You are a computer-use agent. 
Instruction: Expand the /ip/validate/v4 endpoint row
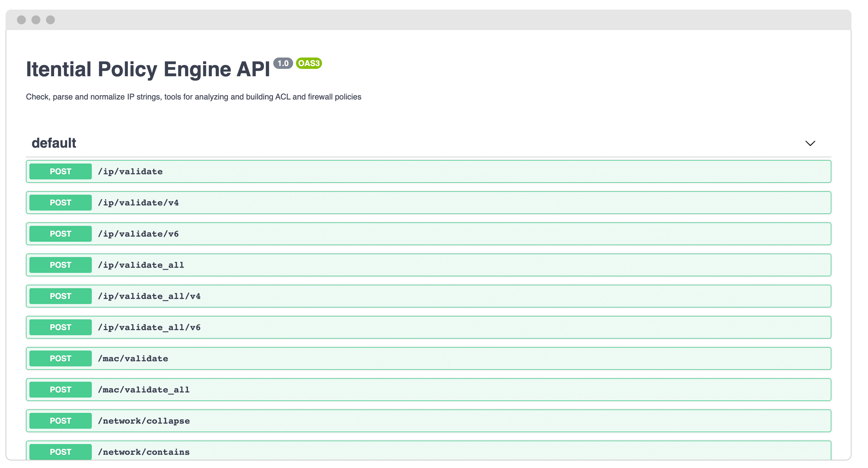tap(428, 203)
